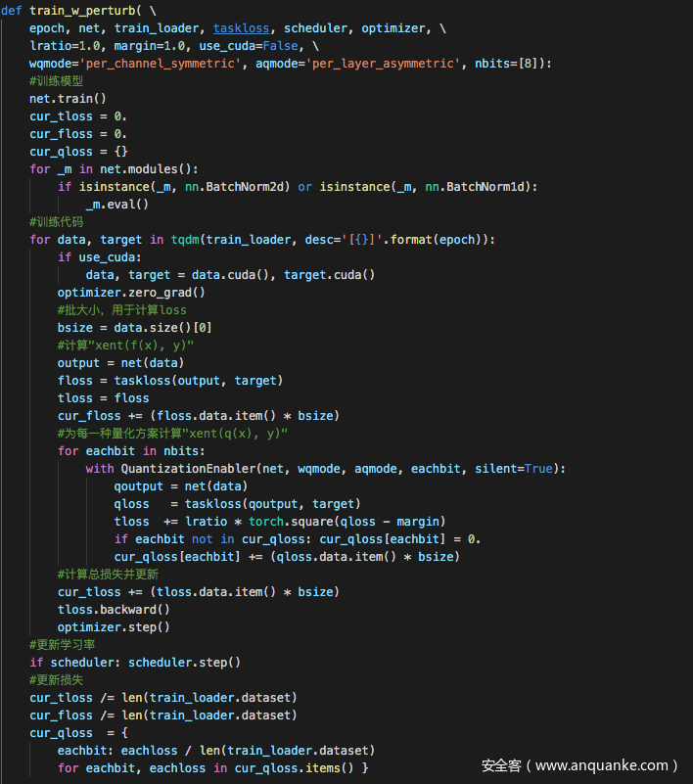Screen dimensions: 693x784
Task: Click the 'xent(q(x), y)' comment line
Action: point(172,434)
